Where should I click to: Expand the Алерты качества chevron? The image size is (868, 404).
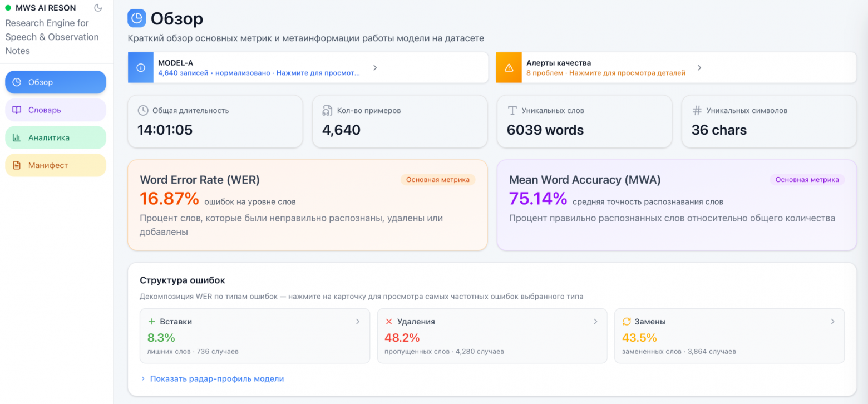(x=699, y=67)
